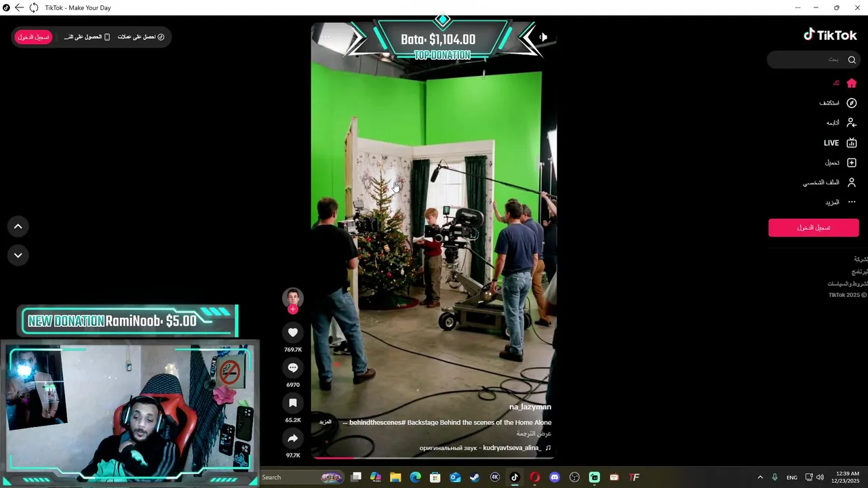The height and width of the screenshot is (488, 868).
Task: Click the microphone tray icon
Action: [774, 477]
